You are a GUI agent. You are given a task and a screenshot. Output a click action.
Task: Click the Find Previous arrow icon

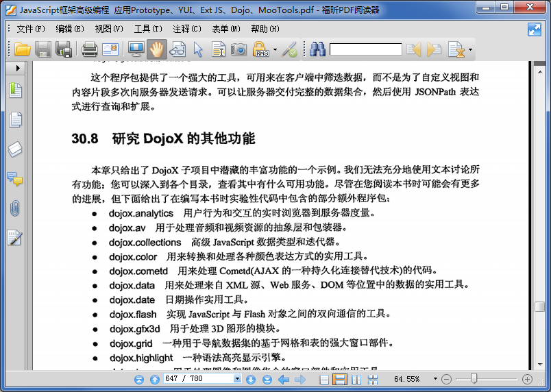tap(414, 49)
